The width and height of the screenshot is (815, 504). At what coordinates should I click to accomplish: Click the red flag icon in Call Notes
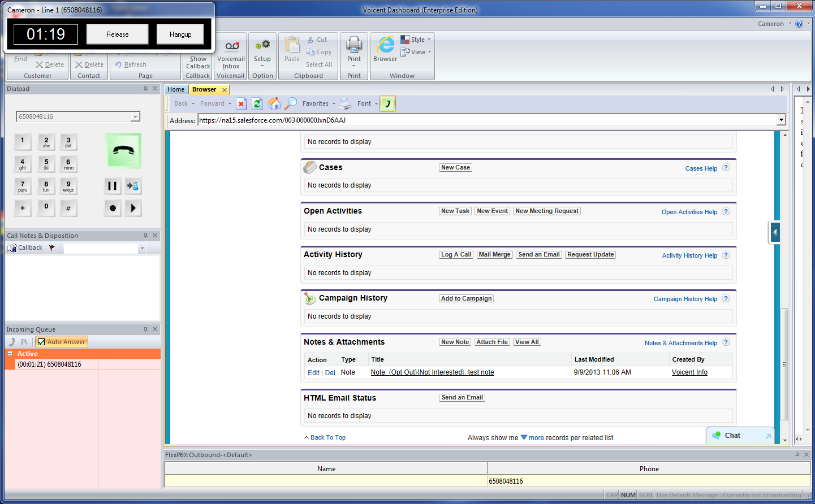(52, 248)
